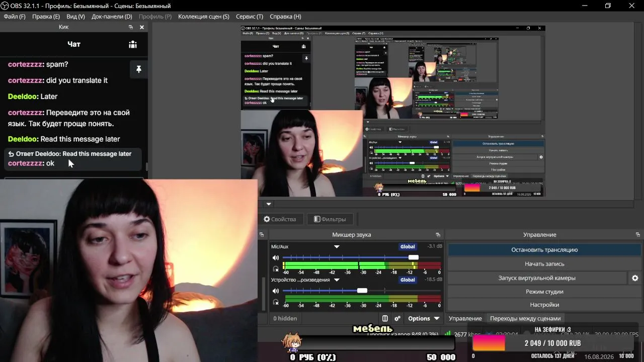Click the OBS preview canvas
Viewport: 644px width, 362px height.
(x=393, y=111)
